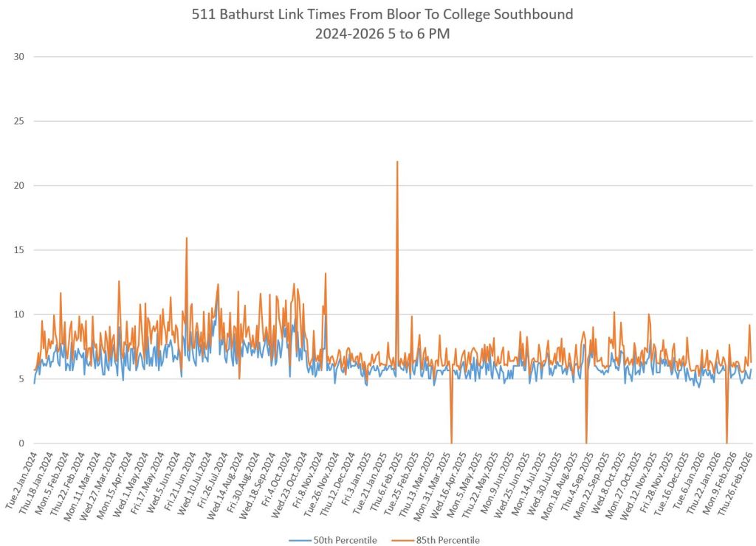Click the first x-axis date "Tue.2.Jan.2024"
Viewport: 756px width, 546px height.
(21, 478)
